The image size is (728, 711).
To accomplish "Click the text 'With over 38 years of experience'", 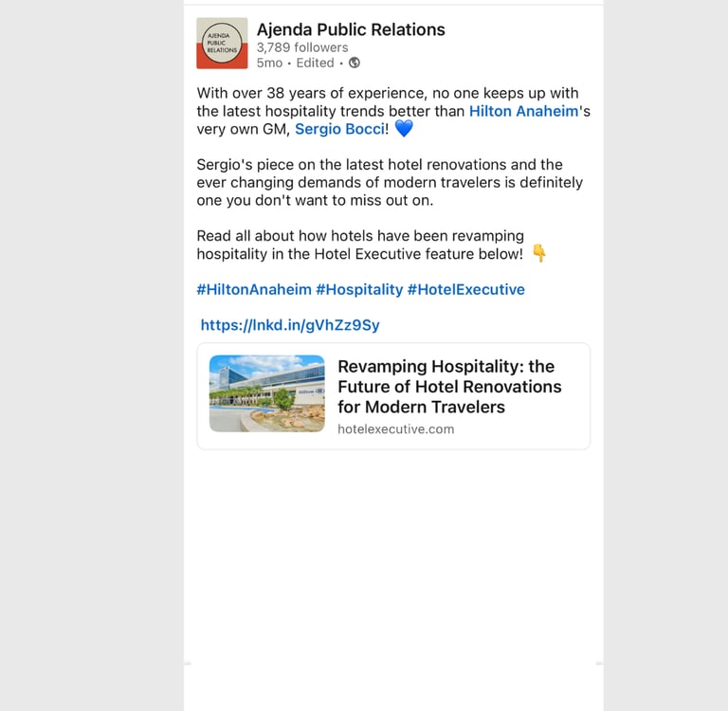I will click(x=311, y=93).
